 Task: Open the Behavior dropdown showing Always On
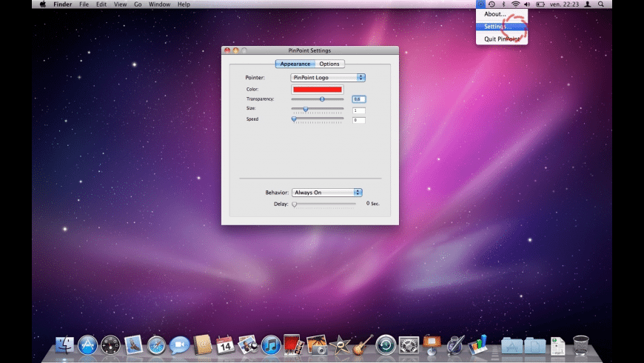click(x=327, y=193)
